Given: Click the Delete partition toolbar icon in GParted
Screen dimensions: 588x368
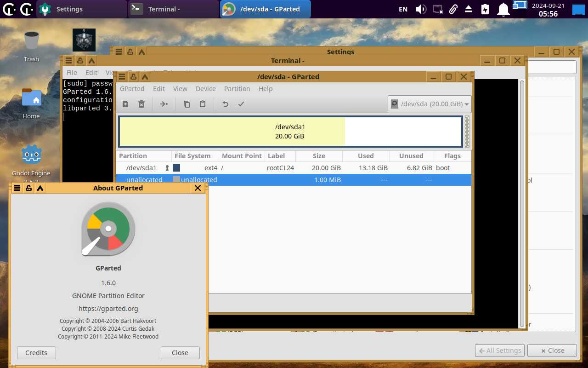Looking at the screenshot, I should coord(141,104).
